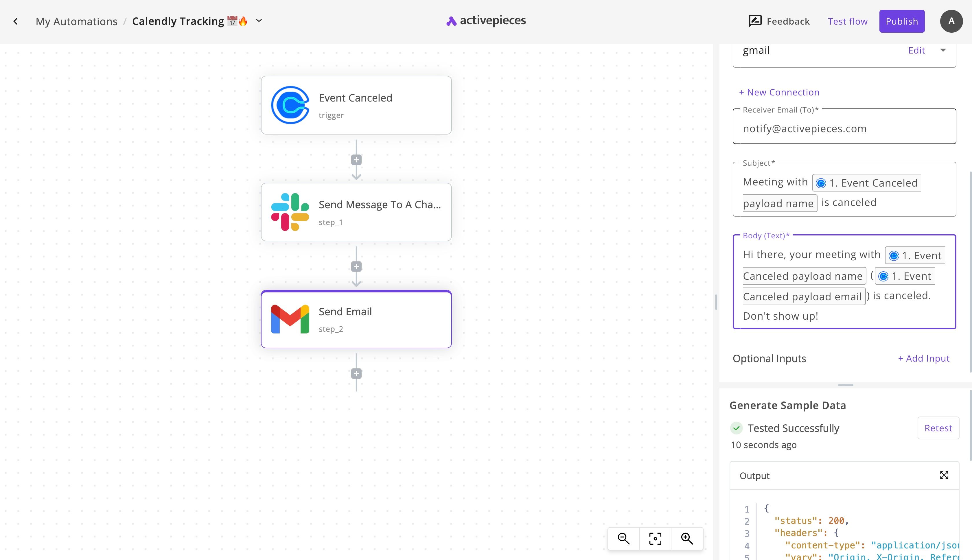Fit the flow to the screen
This screenshot has width=972, height=560.
pos(655,539)
